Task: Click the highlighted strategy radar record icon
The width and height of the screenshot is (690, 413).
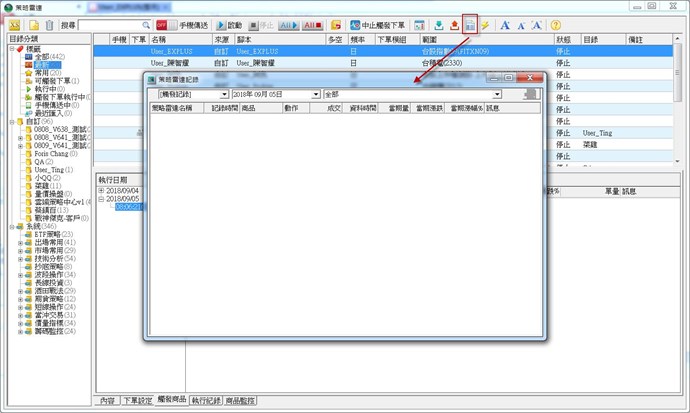Action: [470, 24]
